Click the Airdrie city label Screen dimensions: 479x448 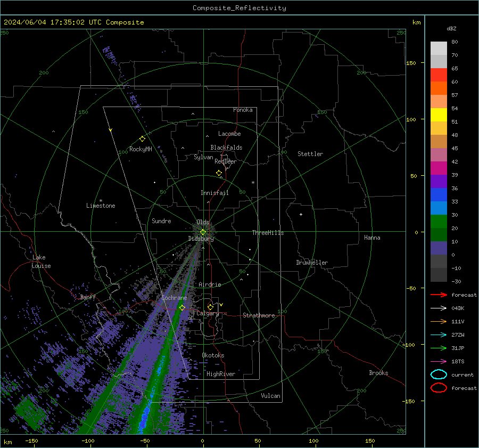tap(210, 284)
